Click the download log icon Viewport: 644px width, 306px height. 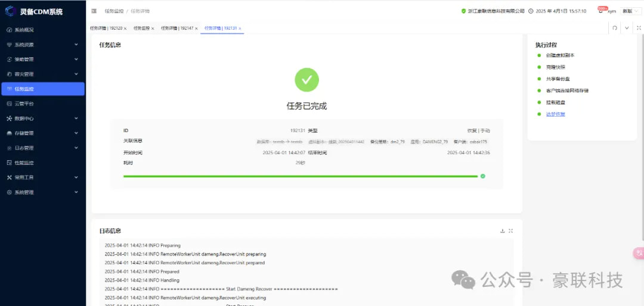[x=502, y=231]
